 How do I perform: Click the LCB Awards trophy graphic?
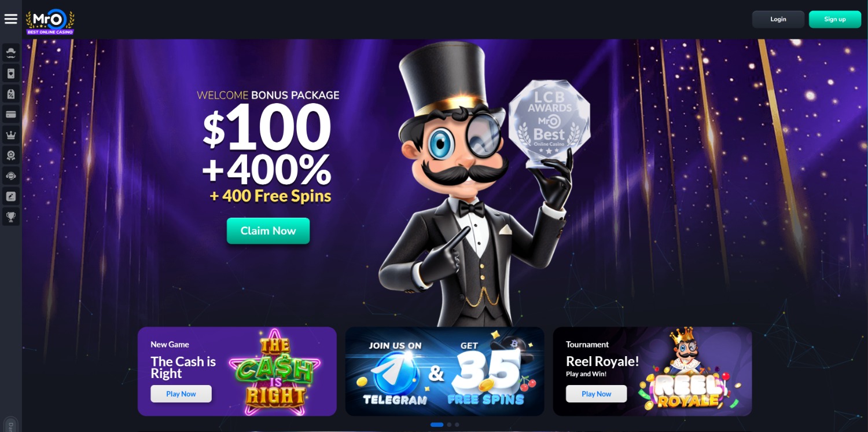click(x=550, y=124)
